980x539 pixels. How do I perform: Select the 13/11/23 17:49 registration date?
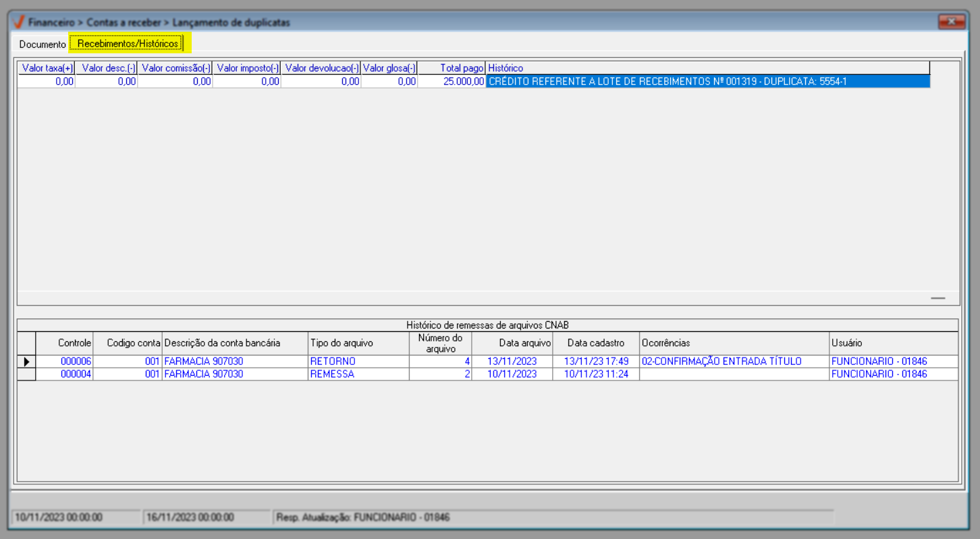click(596, 362)
